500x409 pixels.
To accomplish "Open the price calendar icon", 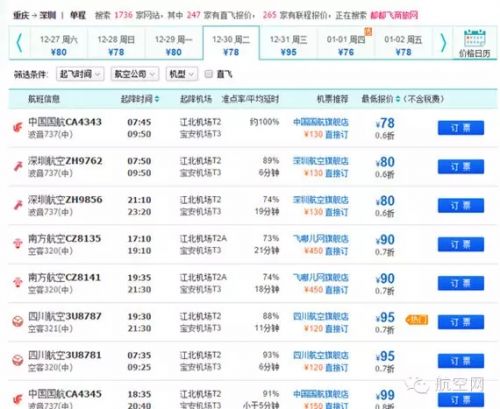I will tap(475, 38).
